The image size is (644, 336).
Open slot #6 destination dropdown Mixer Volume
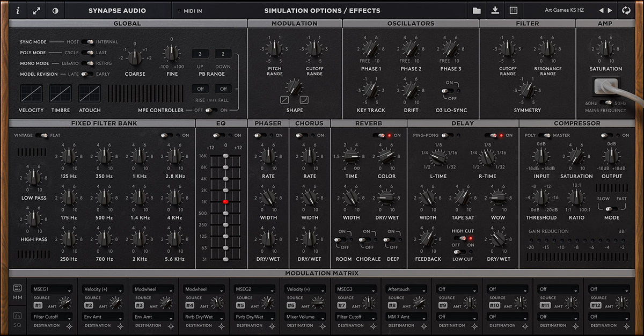[x=305, y=317]
